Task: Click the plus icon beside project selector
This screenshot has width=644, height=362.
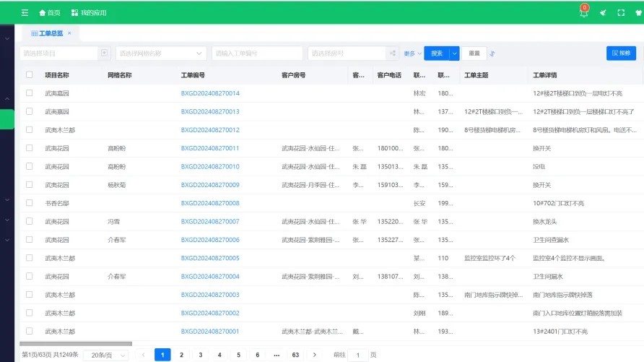Action: tap(105, 53)
